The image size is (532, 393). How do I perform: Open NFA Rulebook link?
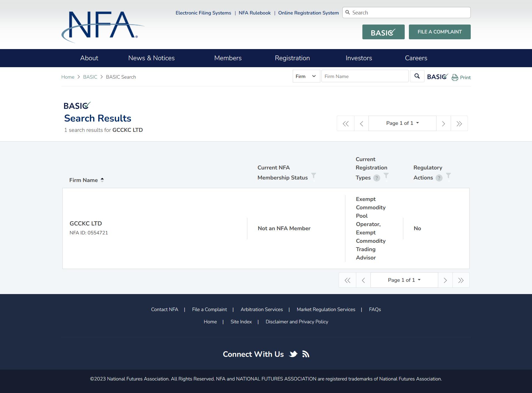click(x=255, y=13)
